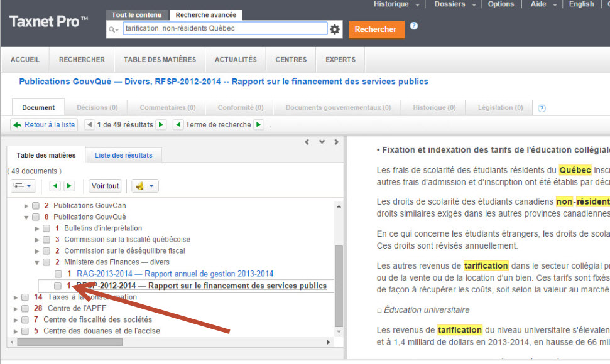The width and height of the screenshot is (610, 364).
Task: Click the search settings gear icon
Action: point(335,29)
